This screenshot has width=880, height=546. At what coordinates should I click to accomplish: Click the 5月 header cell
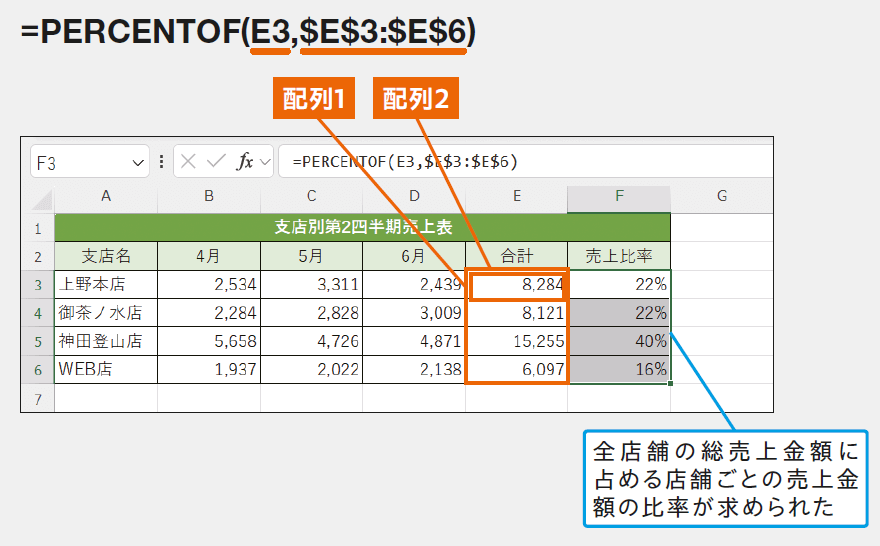pos(311,256)
